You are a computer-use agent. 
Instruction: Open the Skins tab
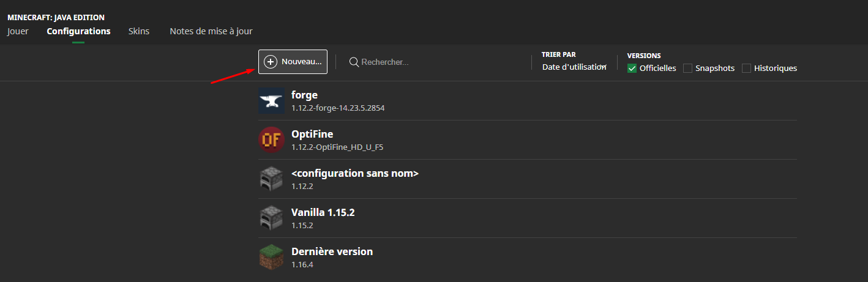139,31
